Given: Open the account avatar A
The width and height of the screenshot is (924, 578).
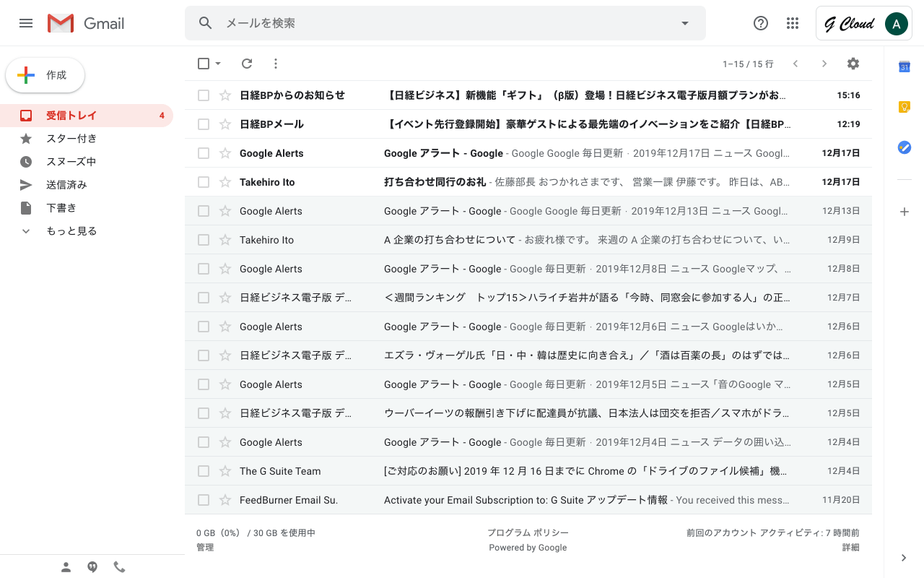Looking at the screenshot, I should tap(896, 24).
